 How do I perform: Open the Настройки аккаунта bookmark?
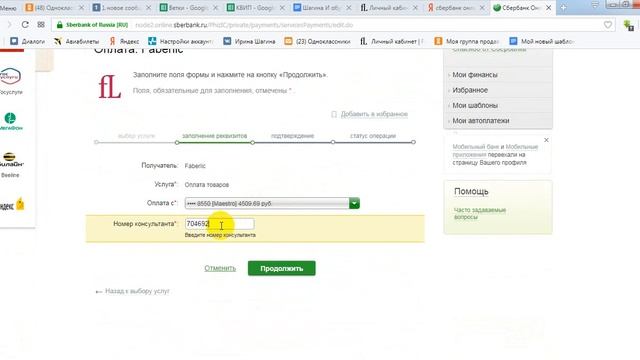[x=181, y=41]
